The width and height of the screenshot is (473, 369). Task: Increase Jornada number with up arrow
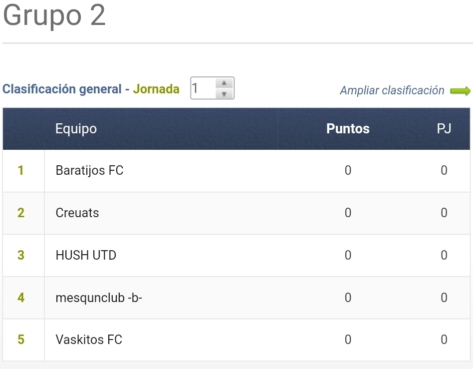[224, 83]
